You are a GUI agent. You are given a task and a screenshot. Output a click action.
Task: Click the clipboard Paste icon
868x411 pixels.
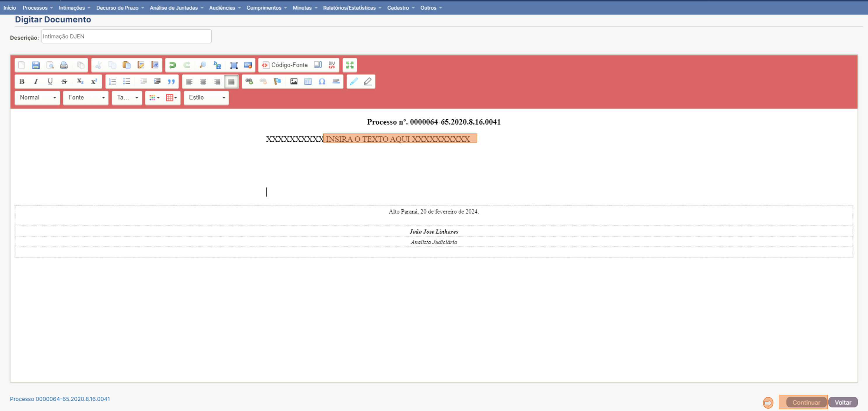tap(127, 65)
